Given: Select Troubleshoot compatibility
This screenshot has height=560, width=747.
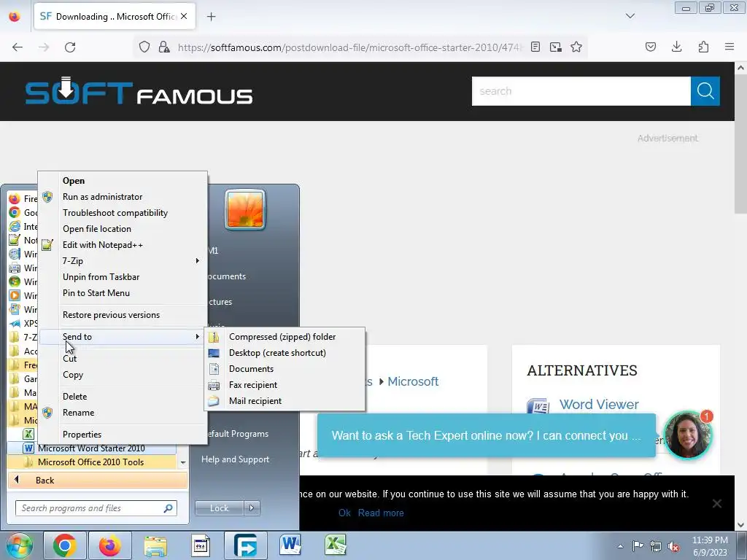Looking at the screenshot, I should point(123,213).
